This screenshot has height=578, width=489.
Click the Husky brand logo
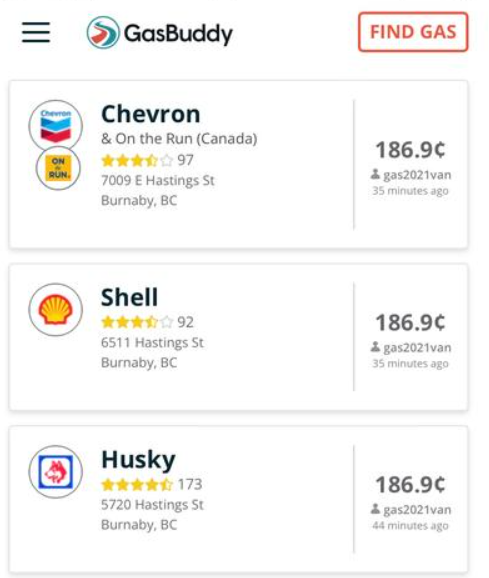pos(56,472)
